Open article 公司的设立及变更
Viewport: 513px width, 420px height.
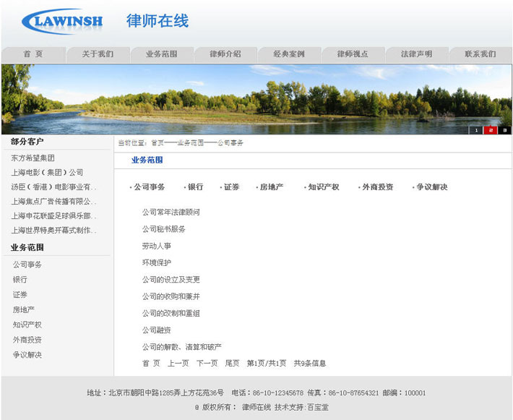click(x=171, y=280)
